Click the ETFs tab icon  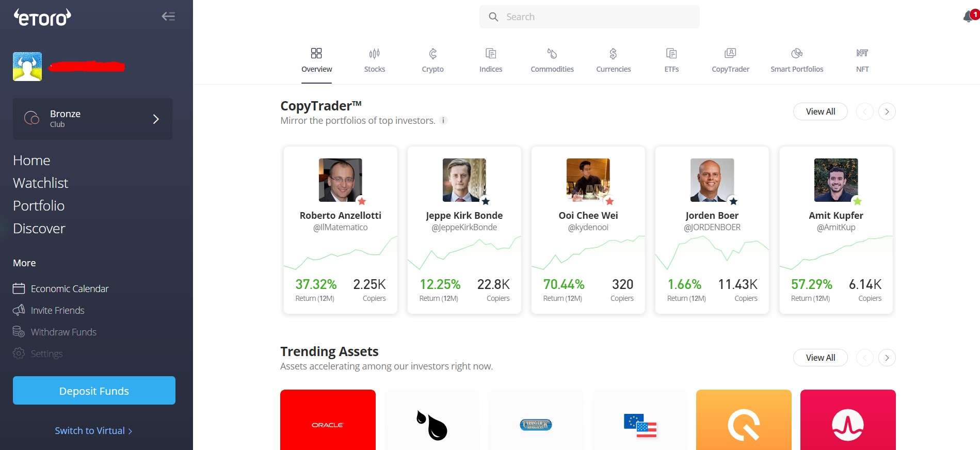click(x=671, y=53)
